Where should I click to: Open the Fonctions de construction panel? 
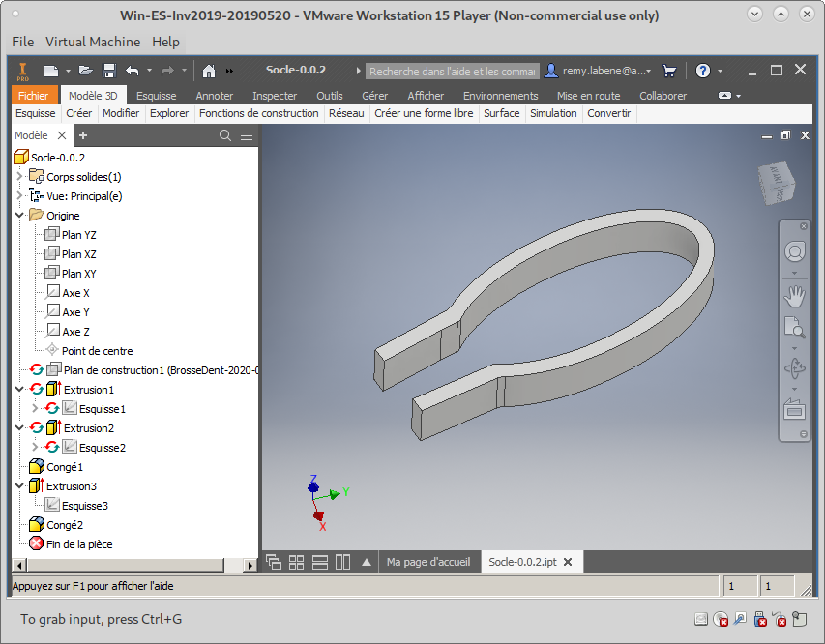pyautogui.click(x=258, y=113)
